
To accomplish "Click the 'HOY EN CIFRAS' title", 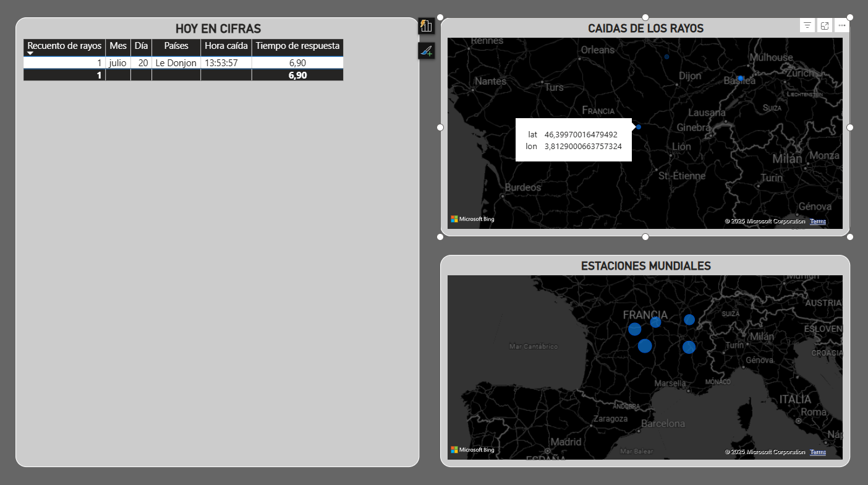I will pos(218,28).
